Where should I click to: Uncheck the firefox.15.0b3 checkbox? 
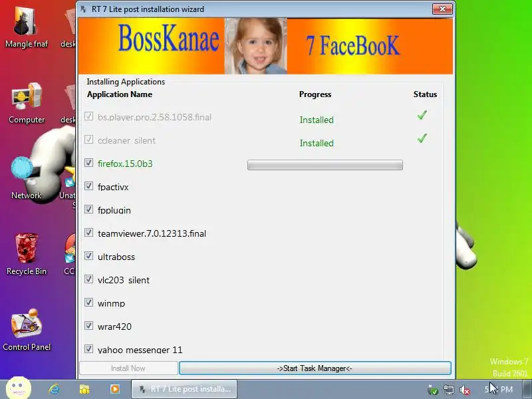point(89,163)
